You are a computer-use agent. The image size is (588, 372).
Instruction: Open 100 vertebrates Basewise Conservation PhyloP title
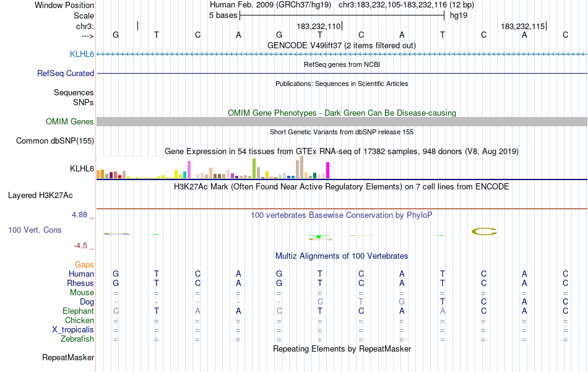pos(341,215)
